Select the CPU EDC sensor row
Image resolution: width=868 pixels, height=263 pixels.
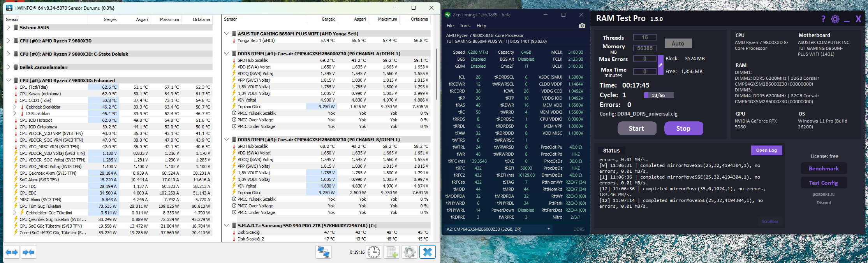click(113, 193)
